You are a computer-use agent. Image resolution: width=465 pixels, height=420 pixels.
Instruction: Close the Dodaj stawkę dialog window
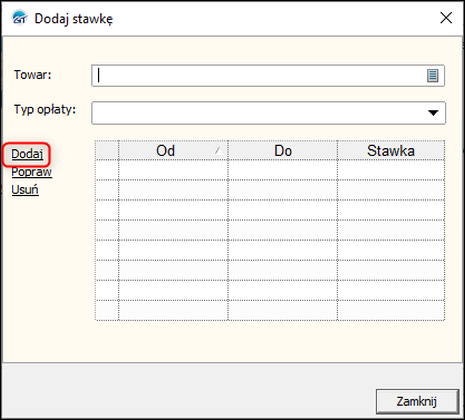coord(446,18)
